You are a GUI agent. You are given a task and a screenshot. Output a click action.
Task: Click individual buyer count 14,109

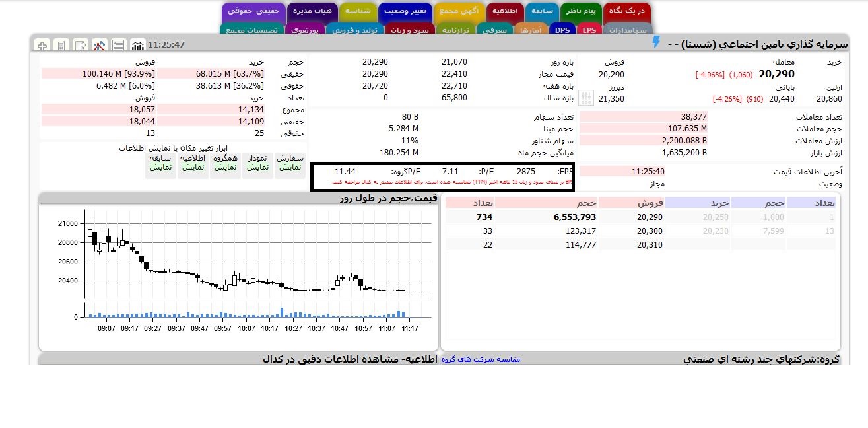251,122
